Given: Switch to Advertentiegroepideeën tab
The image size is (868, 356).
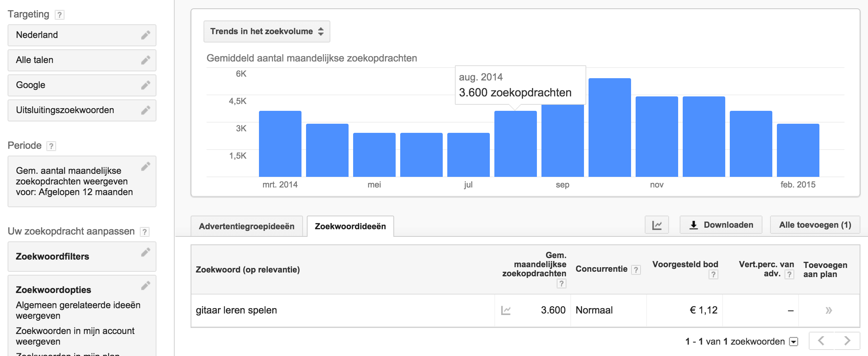Looking at the screenshot, I should click(x=247, y=227).
